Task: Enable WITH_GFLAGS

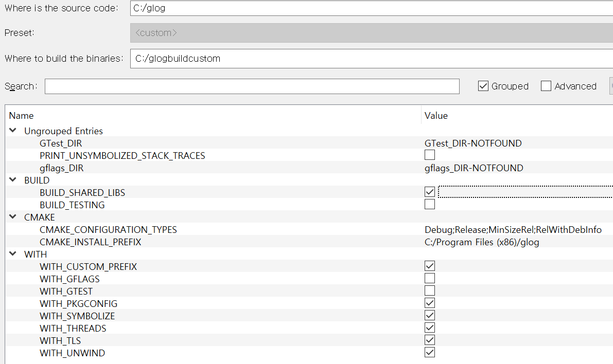Action: point(430,278)
